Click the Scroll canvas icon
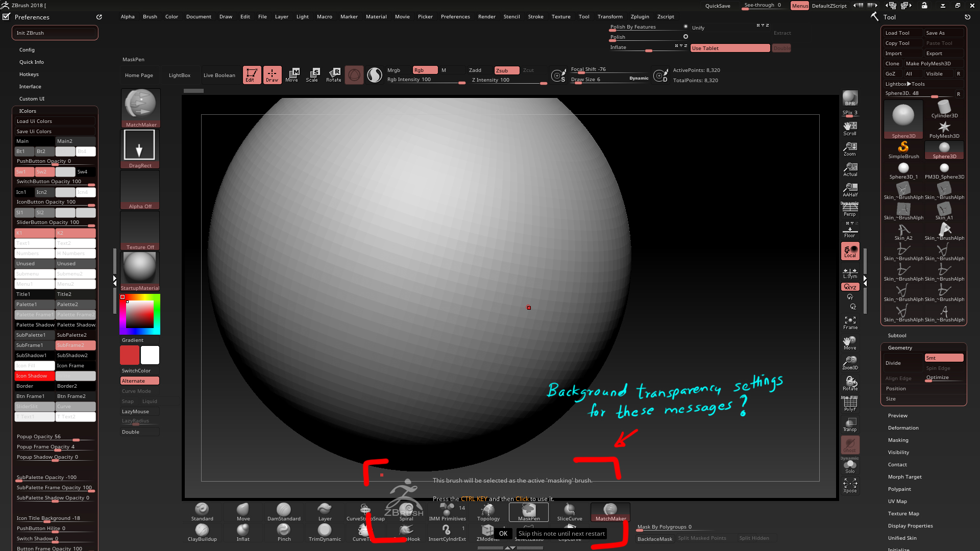Screen dimensions: 980x551 (x=850, y=128)
